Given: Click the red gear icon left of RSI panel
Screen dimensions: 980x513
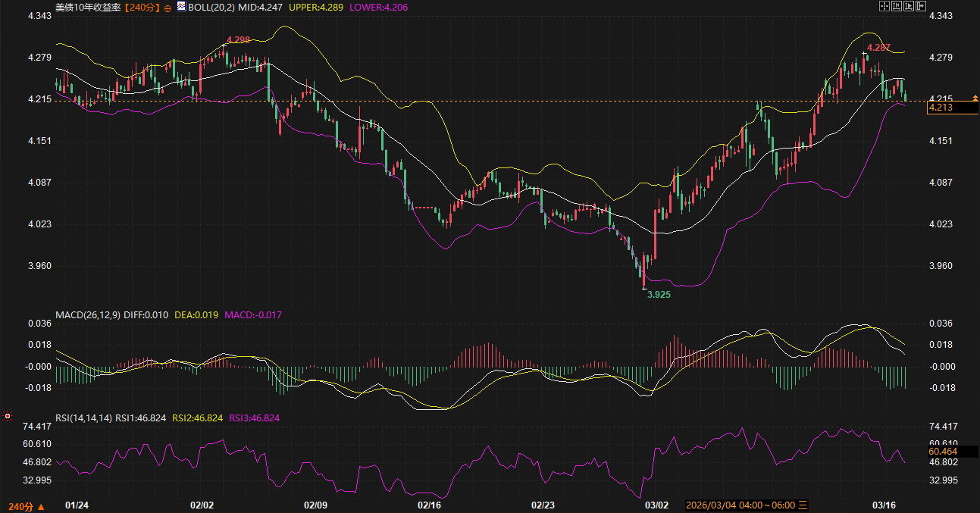Looking at the screenshot, I should [8, 416].
